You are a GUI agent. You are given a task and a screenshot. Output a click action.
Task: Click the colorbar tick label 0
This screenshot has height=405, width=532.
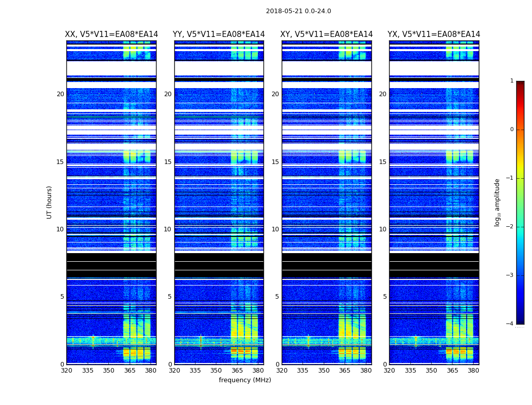pyautogui.click(x=512, y=130)
